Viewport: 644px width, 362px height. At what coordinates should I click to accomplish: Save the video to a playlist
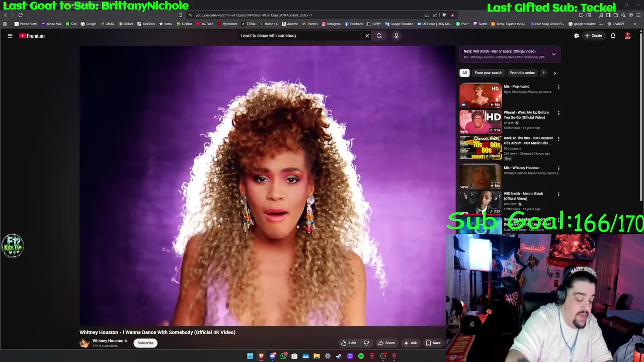(x=433, y=343)
